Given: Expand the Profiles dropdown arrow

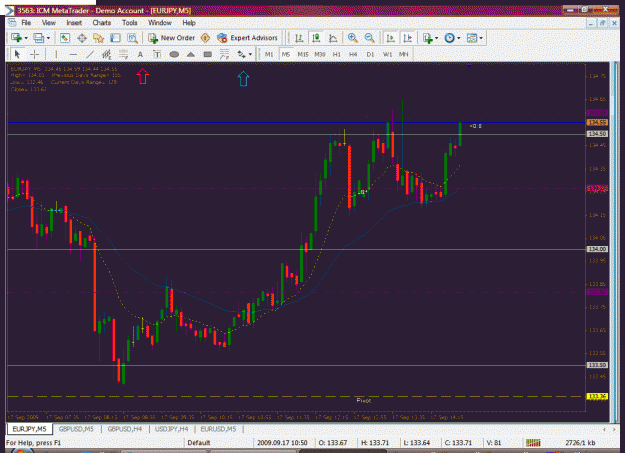Looking at the screenshot, I should 49,38.
